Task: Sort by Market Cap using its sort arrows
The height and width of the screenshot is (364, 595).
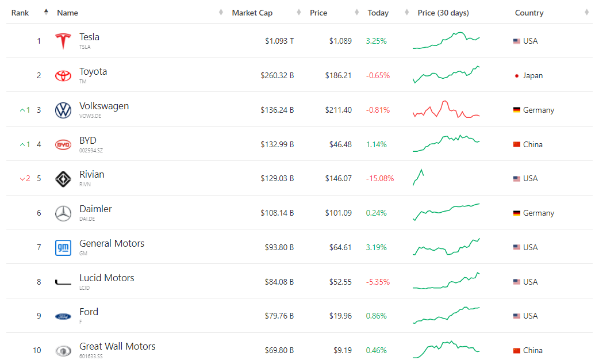Action: (298, 13)
